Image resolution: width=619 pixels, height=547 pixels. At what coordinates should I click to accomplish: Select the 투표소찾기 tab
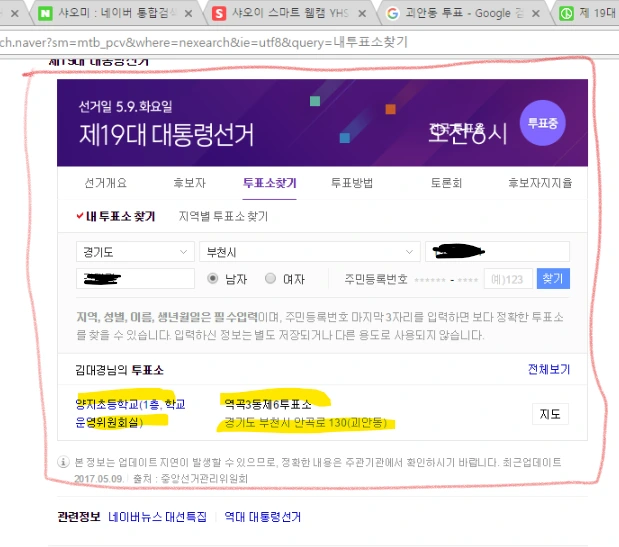(x=270, y=183)
